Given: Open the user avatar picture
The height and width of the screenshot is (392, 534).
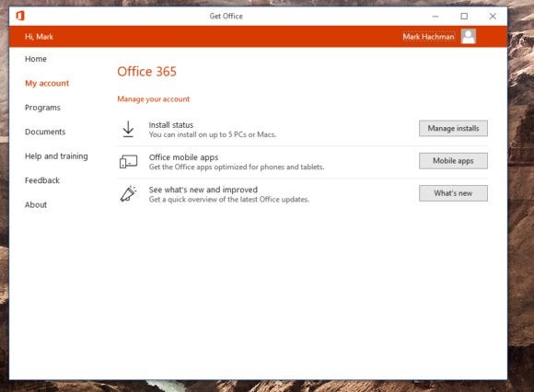Looking at the screenshot, I should point(469,37).
